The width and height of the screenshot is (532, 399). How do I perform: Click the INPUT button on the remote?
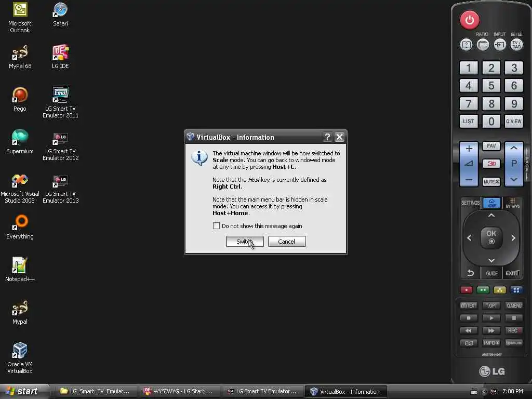pos(499,45)
